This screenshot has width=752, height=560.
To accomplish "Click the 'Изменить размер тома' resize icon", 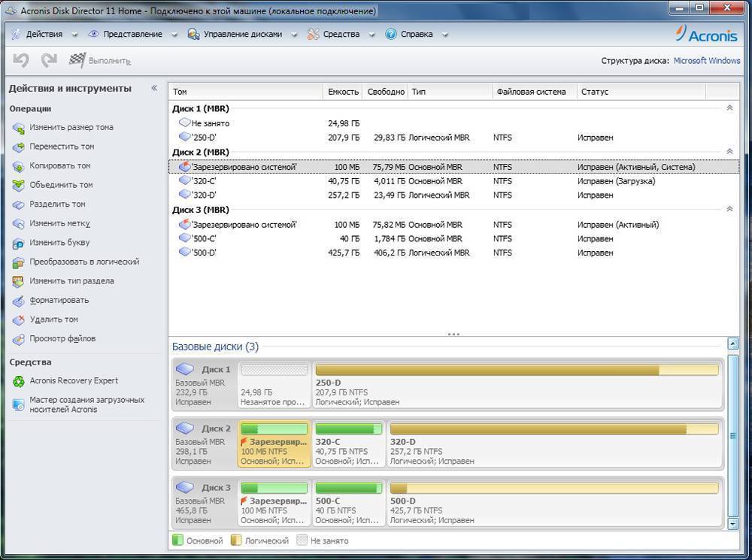I will click(19, 128).
